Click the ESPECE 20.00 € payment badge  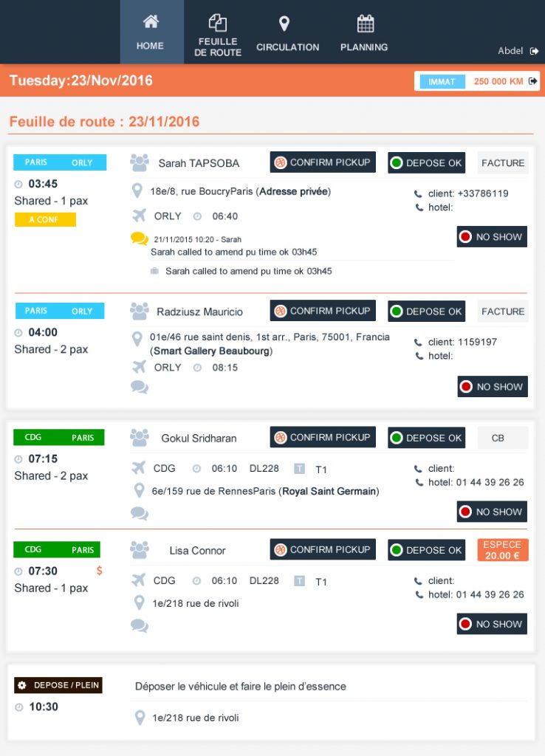(x=502, y=550)
